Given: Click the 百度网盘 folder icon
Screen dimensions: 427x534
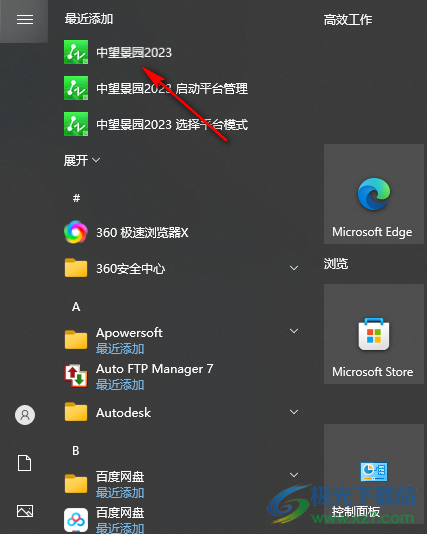Looking at the screenshot, I should pos(76,484).
